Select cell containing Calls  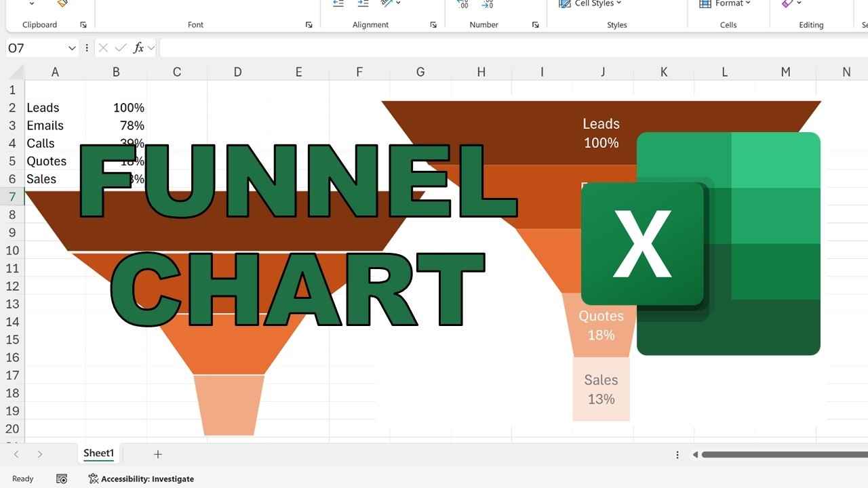pyautogui.click(x=55, y=143)
